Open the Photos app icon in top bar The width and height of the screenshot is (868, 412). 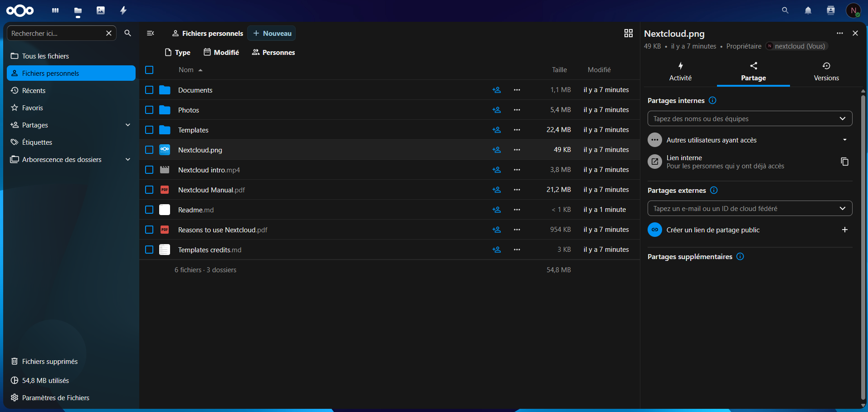click(x=101, y=10)
